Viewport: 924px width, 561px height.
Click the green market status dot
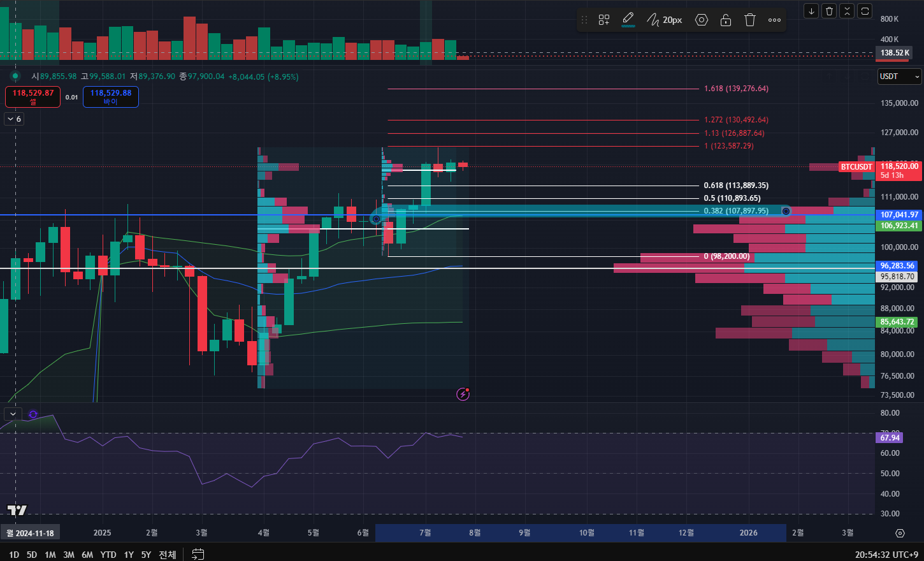(x=15, y=76)
